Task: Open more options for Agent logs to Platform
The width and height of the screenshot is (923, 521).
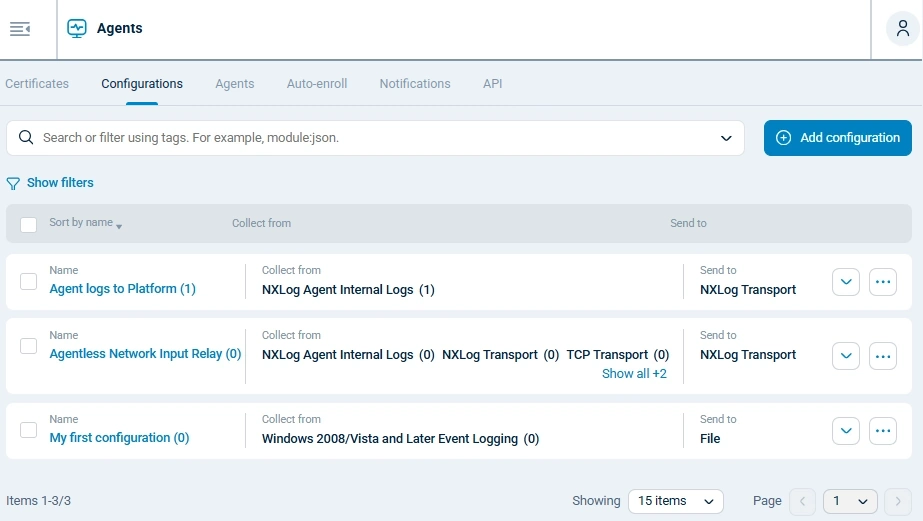Action: 882,283
